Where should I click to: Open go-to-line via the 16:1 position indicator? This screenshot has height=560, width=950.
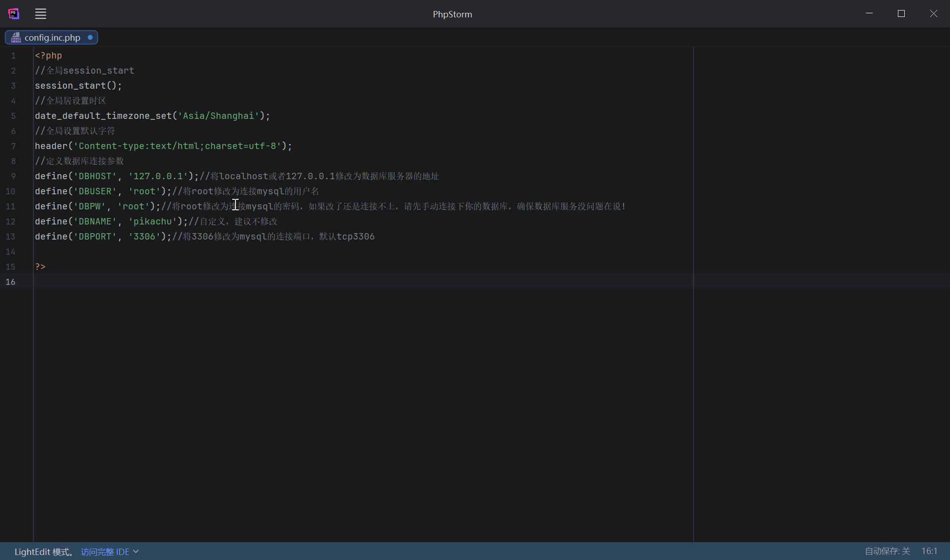tap(929, 551)
